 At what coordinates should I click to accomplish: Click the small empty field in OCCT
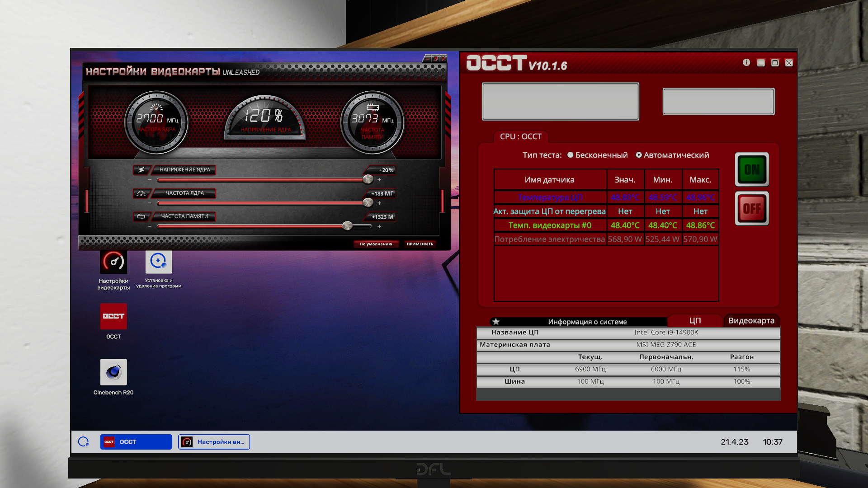(x=718, y=101)
